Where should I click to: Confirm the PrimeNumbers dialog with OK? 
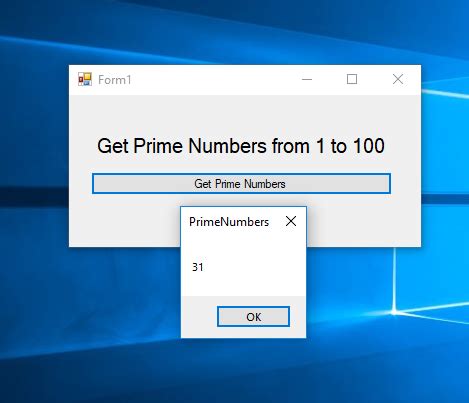pyautogui.click(x=253, y=316)
